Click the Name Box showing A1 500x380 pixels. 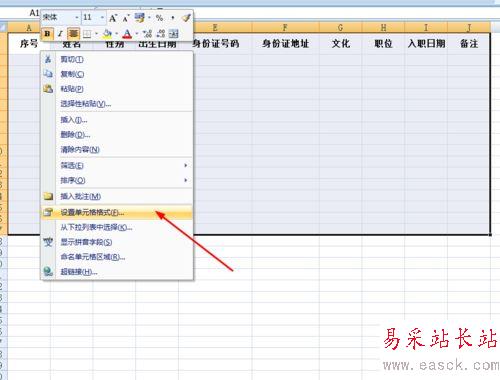pyautogui.click(x=34, y=13)
